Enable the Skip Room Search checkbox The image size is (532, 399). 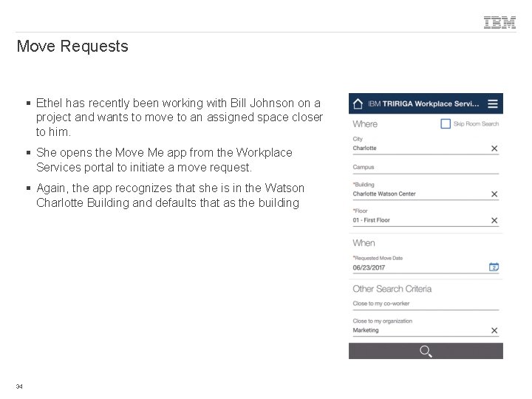tap(445, 123)
